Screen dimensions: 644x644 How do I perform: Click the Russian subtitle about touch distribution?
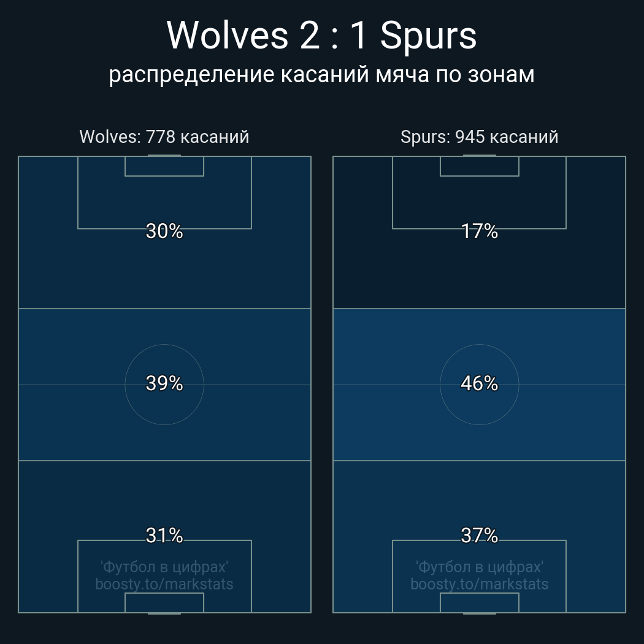[321, 75]
